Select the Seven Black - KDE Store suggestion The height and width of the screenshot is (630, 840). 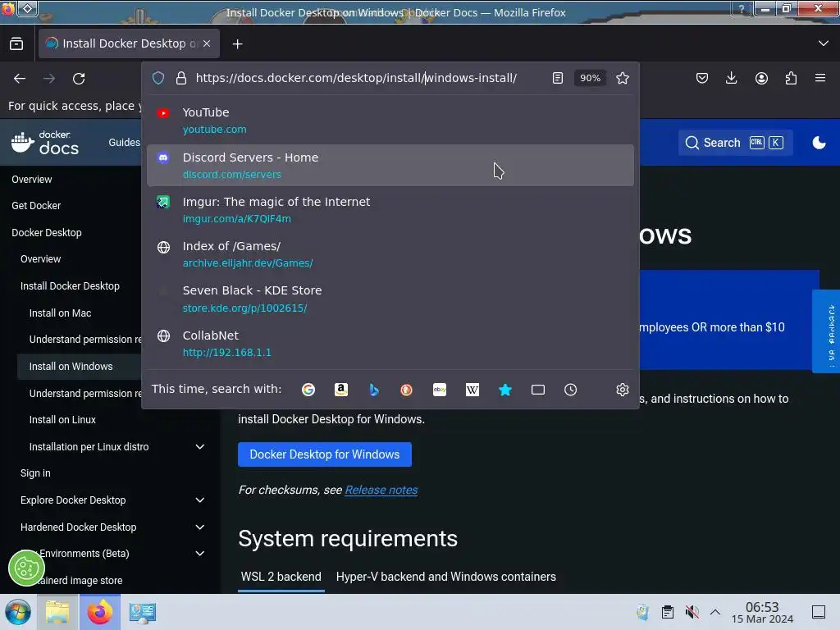click(390, 299)
